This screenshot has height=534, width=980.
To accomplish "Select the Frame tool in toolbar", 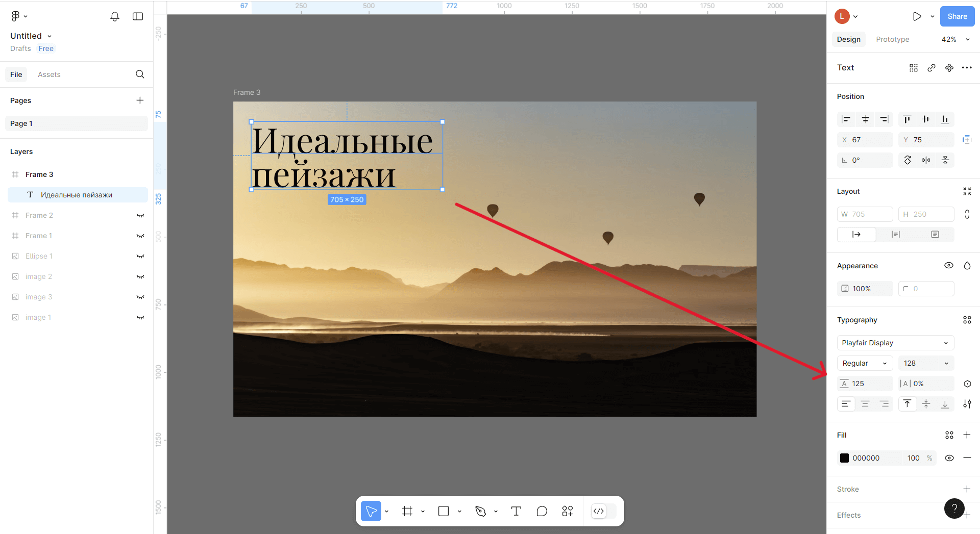I will pyautogui.click(x=407, y=511).
